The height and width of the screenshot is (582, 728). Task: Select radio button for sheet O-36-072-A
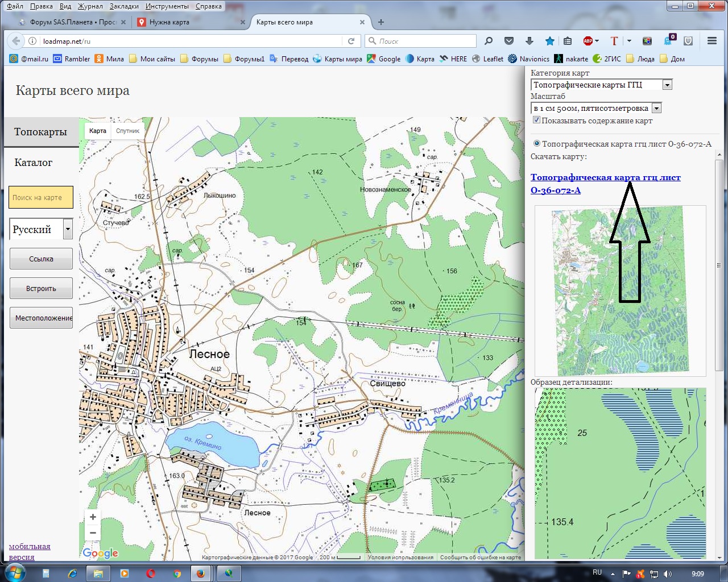pyautogui.click(x=536, y=144)
